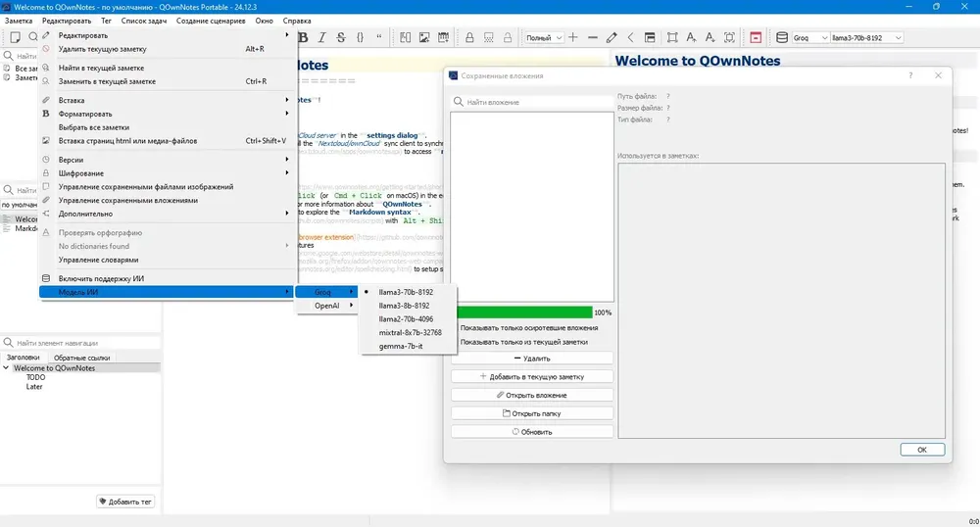Click the Обновить refresh button

(x=532, y=432)
